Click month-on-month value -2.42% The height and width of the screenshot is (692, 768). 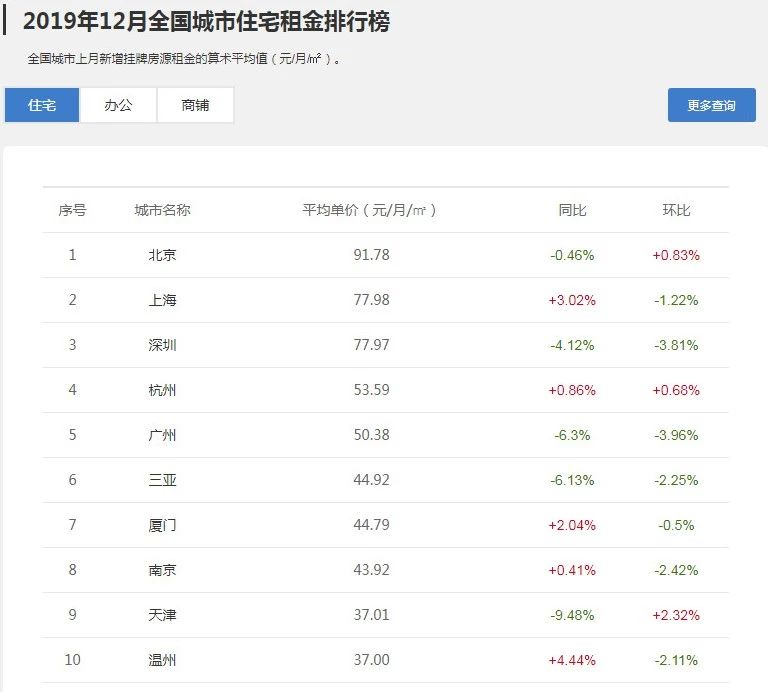[x=676, y=571]
